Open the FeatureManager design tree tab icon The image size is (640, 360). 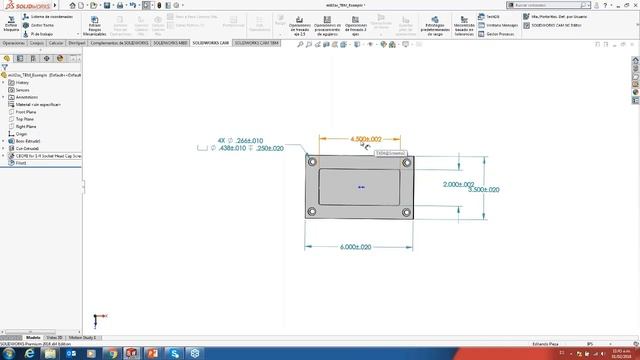click(7, 59)
